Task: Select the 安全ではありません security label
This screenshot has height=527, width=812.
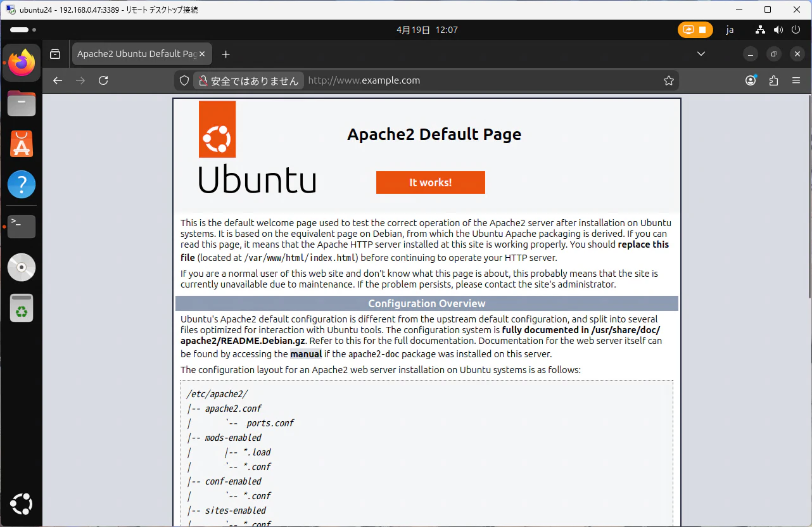Action: point(255,80)
